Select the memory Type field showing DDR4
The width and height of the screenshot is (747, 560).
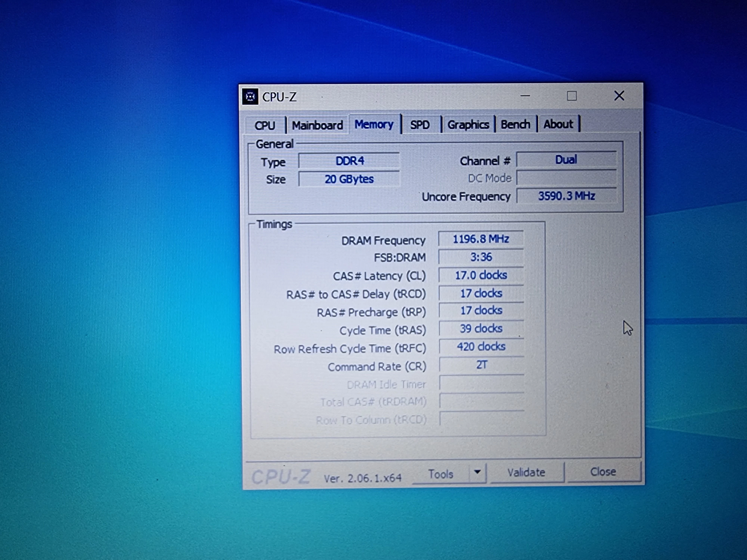point(349,161)
